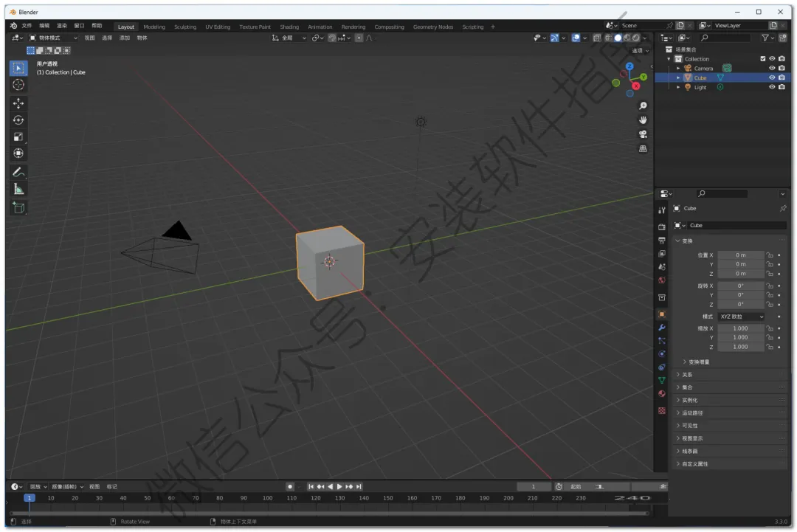
Task: Open the Output properties tab
Action: coord(662,240)
